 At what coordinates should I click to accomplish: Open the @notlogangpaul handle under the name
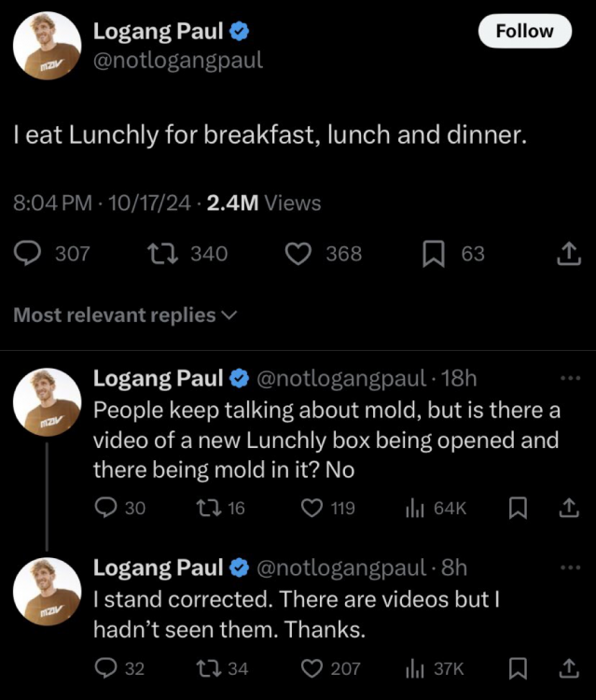click(x=178, y=61)
